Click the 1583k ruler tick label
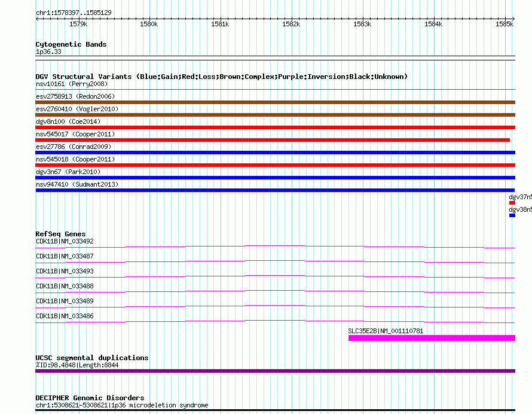 tap(362, 24)
